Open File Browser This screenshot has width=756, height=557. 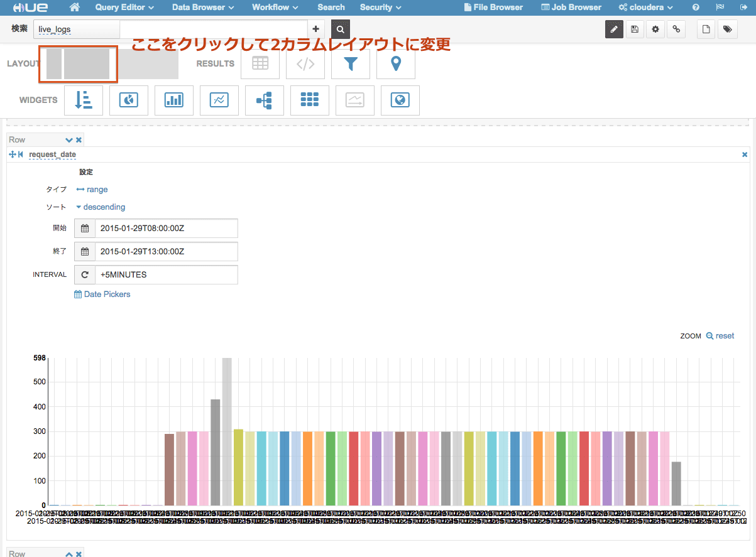pos(493,8)
